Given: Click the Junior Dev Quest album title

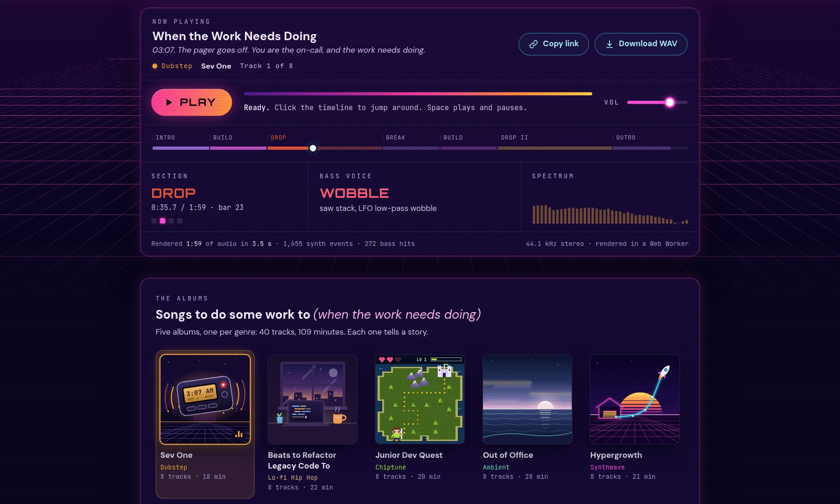Looking at the screenshot, I should click(x=409, y=455).
